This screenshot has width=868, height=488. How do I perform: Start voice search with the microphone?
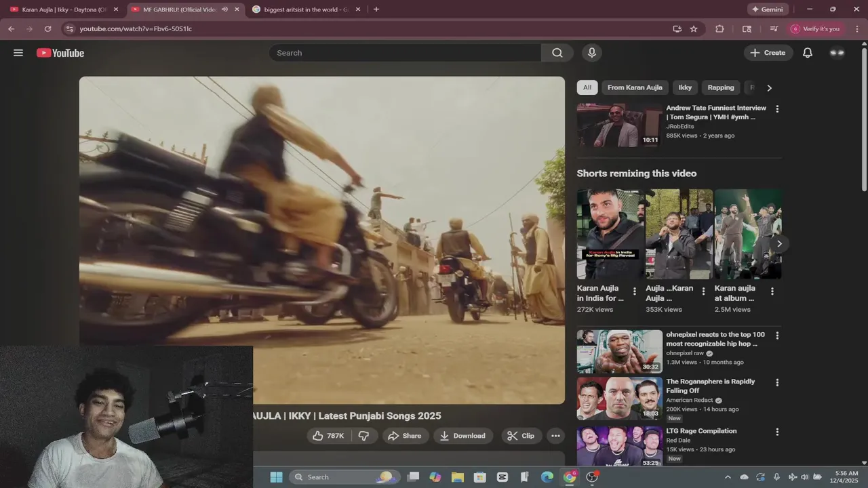tap(592, 53)
